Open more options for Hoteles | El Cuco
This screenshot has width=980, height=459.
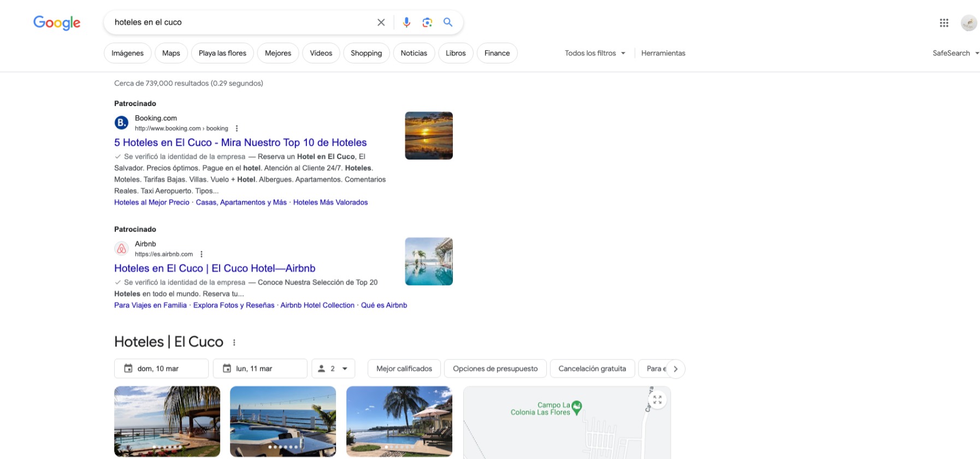[x=234, y=343]
